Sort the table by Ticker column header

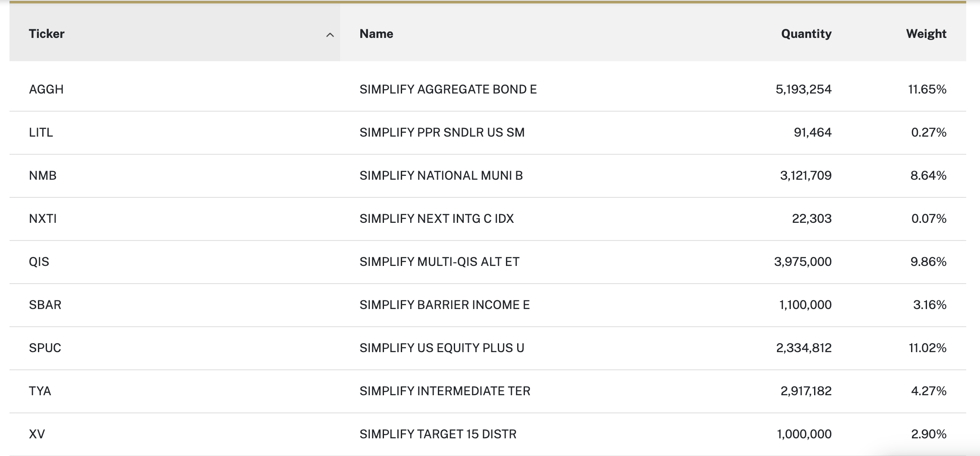click(47, 34)
